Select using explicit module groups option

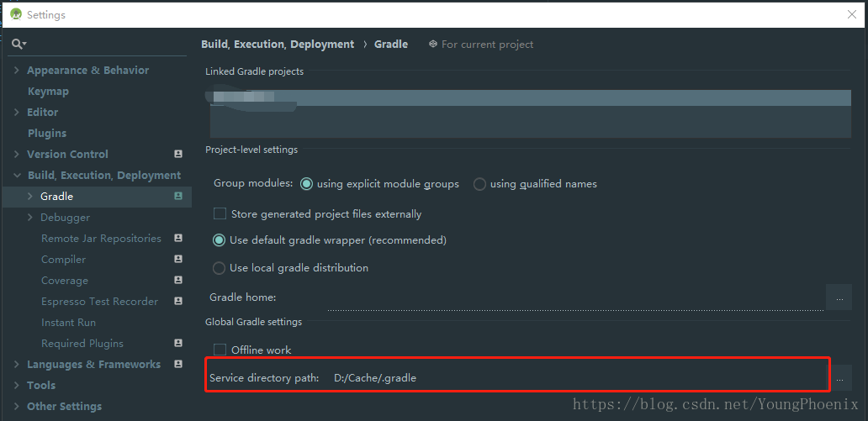click(x=306, y=184)
